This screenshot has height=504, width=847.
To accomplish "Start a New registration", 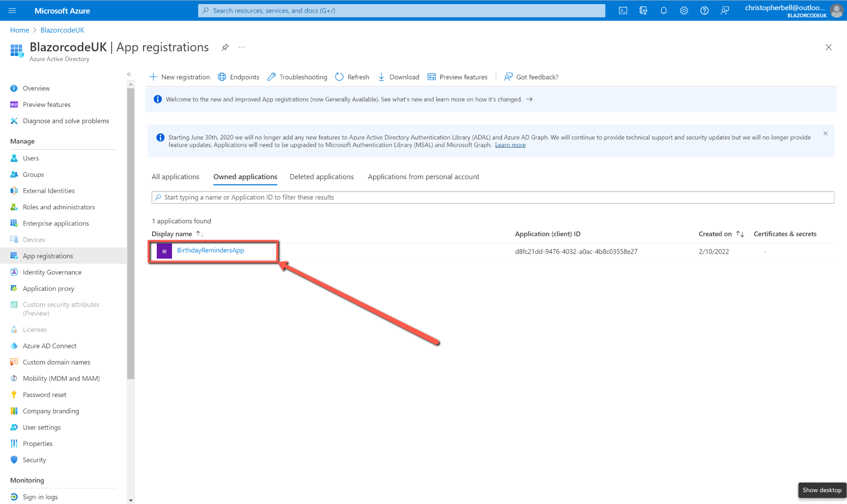I will coord(179,77).
